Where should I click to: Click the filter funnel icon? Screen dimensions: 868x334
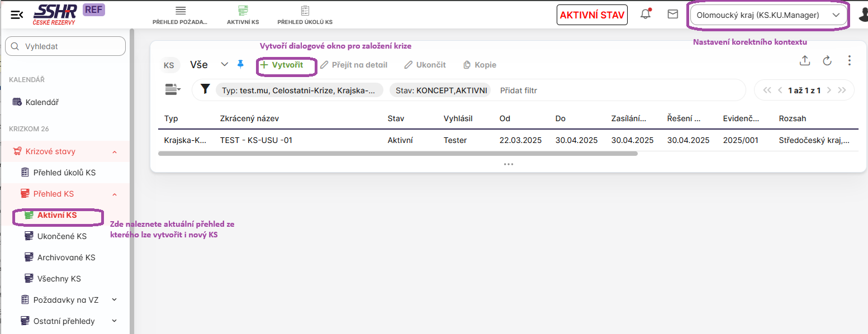click(205, 89)
